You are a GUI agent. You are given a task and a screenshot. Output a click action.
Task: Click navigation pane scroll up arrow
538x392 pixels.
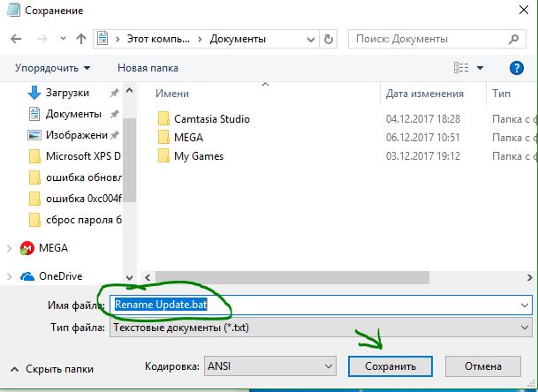pos(129,91)
